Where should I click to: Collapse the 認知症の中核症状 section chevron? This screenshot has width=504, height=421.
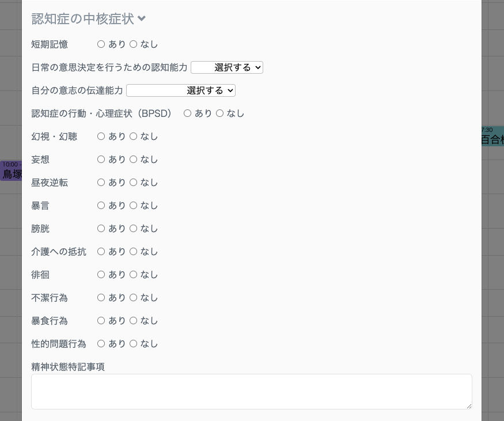pos(142,18)
